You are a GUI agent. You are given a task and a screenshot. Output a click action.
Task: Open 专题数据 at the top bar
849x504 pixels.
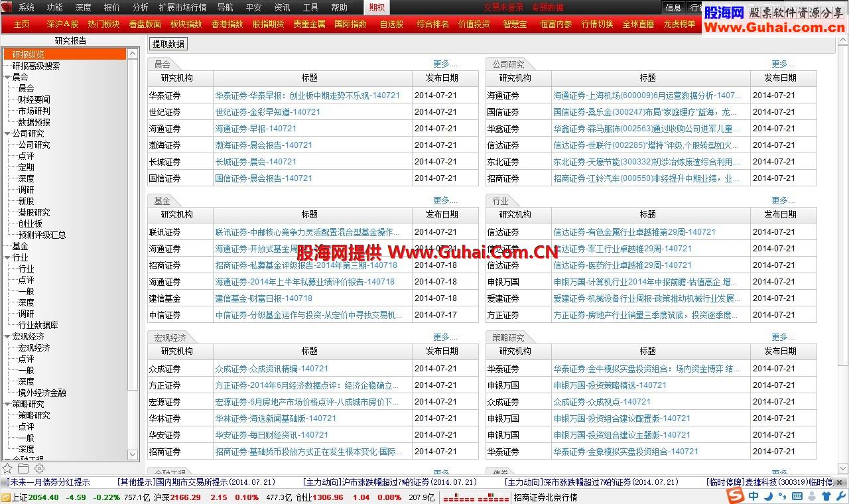(548, 7)
